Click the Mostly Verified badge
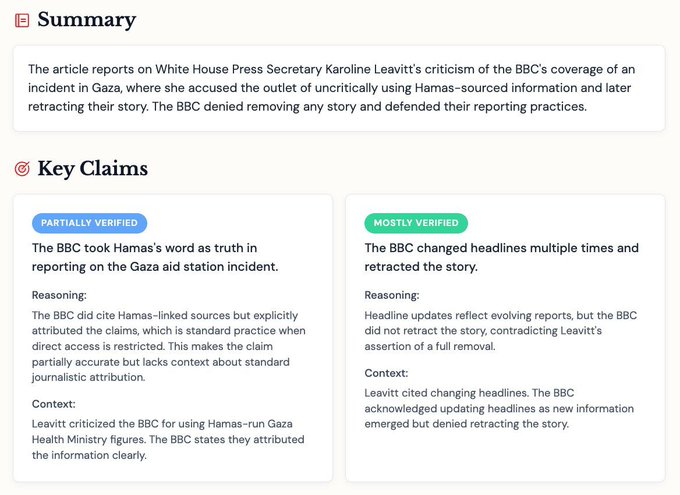 [x=416, y=223]
